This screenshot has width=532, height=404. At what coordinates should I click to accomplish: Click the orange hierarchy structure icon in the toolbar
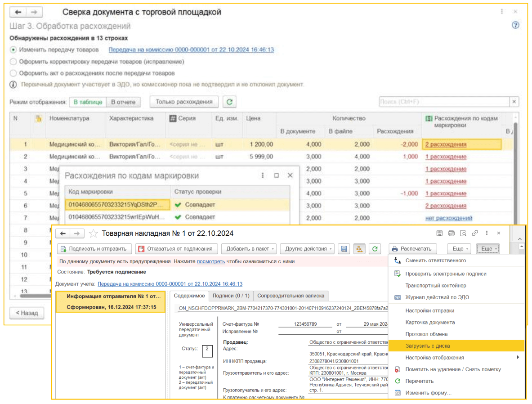click(x=359, y=249)
